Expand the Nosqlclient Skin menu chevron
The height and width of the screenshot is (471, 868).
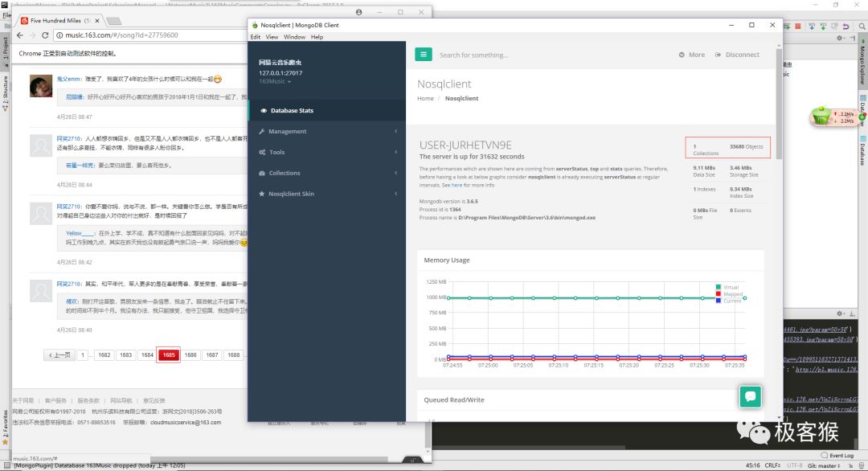click(x=395, y=194)
